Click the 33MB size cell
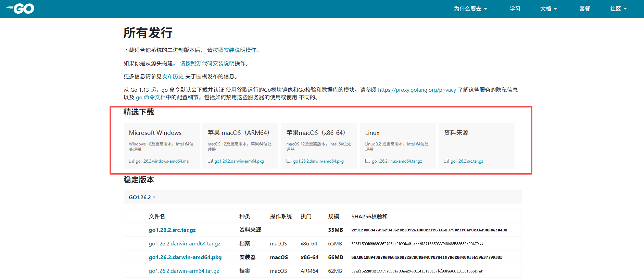Viewport: 644px width, 280px height. coord(336,230)
